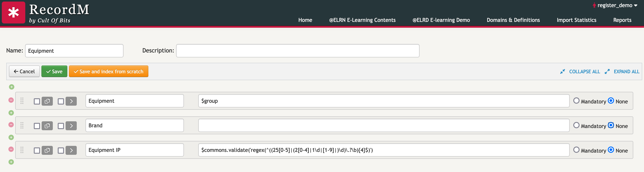
Task: Expand the Equipment field with chevron
Action: [x=71, y=101]
